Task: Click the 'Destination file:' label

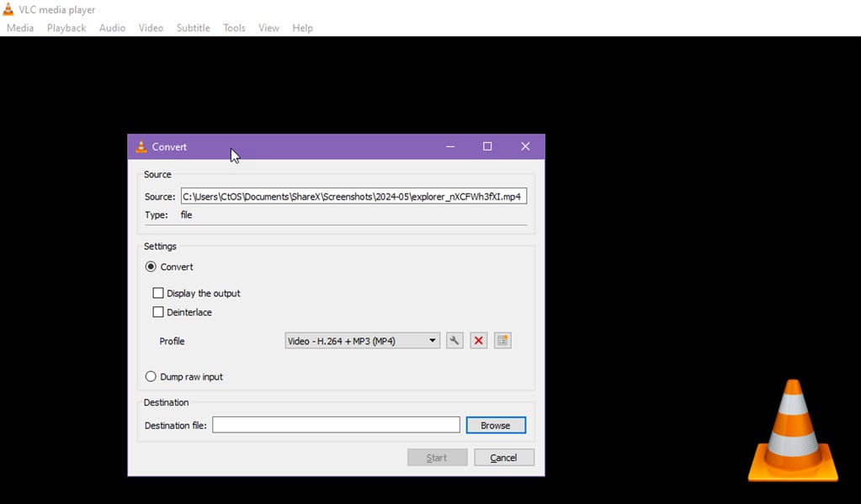Action: (176, 426)
